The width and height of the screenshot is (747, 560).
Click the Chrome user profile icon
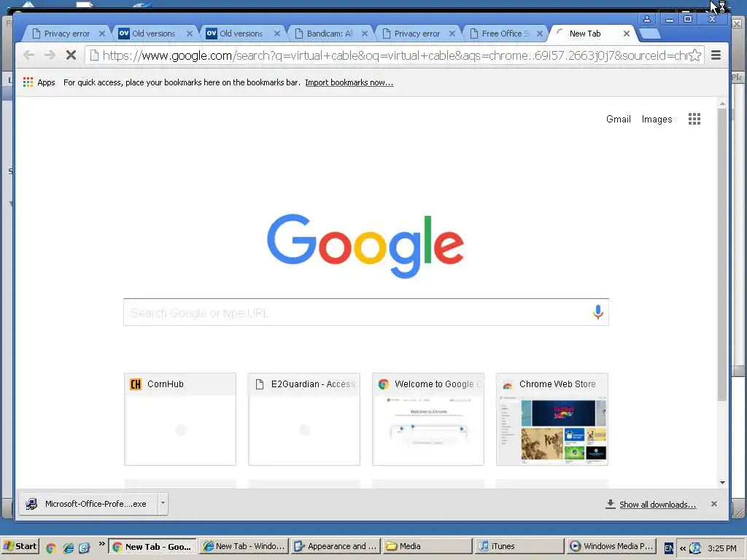647,19
